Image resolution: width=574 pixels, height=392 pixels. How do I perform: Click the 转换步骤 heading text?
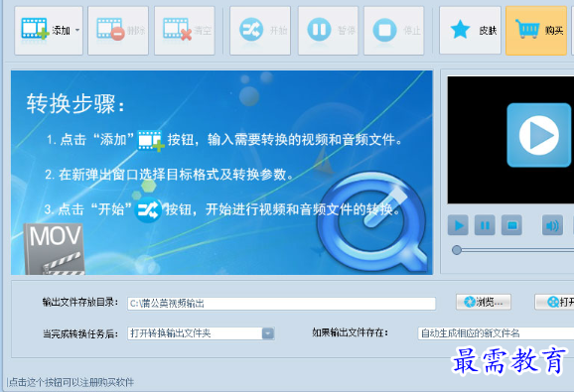(75, 104)
